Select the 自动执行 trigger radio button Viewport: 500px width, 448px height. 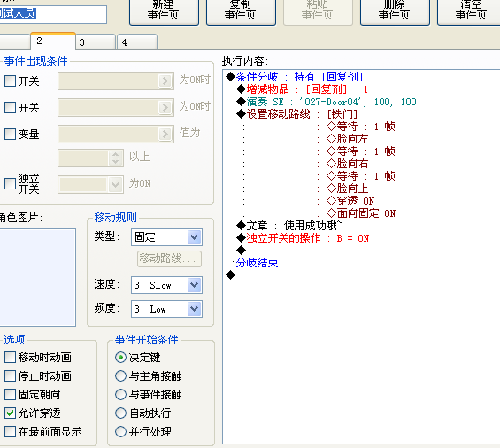pyautogui.click(x=120, y=413)
